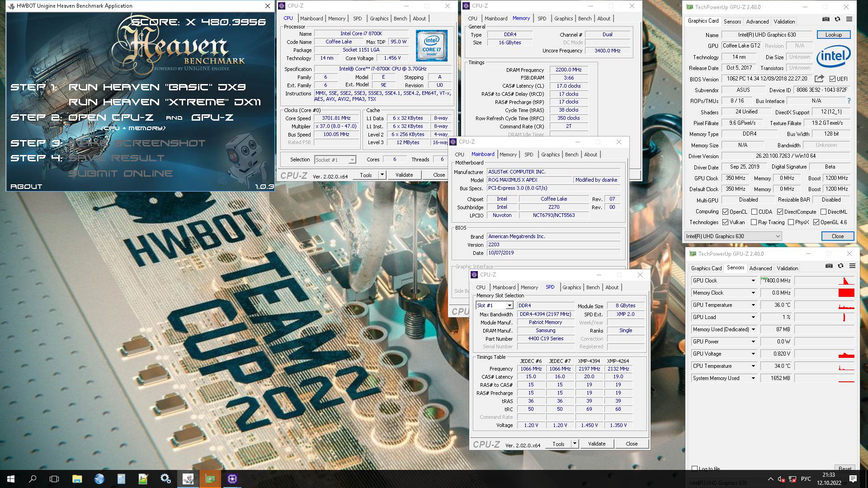This screenshot has width=868, height=488.
Task: Toggle the CUDA checkbox
Action: coord(754,211)
